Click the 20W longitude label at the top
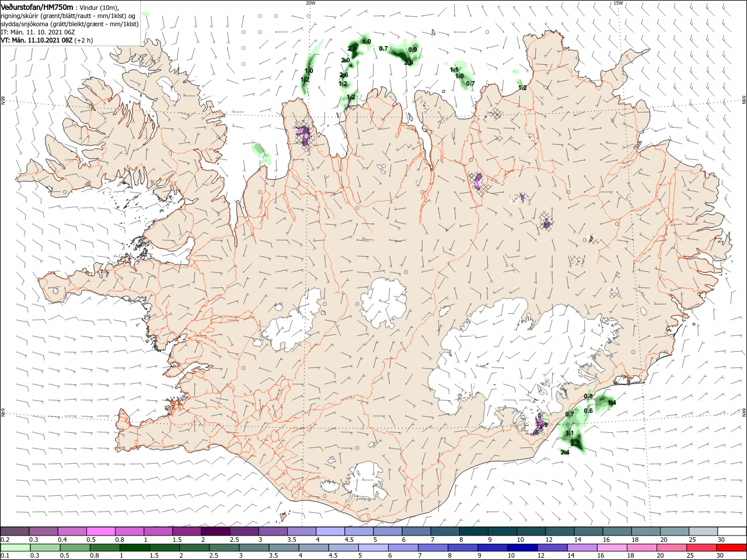The width and height of the screenshot is (747, 560). pyautogui.click(x=310, y=3)
